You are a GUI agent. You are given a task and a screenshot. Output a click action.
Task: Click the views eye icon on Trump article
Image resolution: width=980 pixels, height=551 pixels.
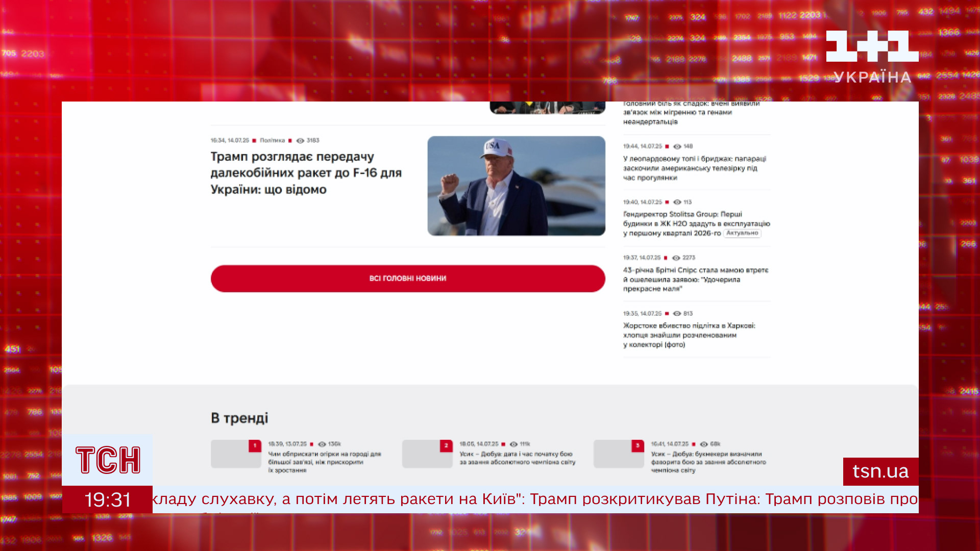pos(300,141)
